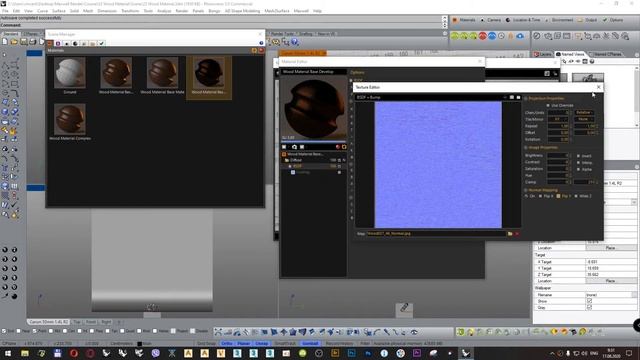Click the red round icon in the Maxwell toolbar

click(483, 36)
